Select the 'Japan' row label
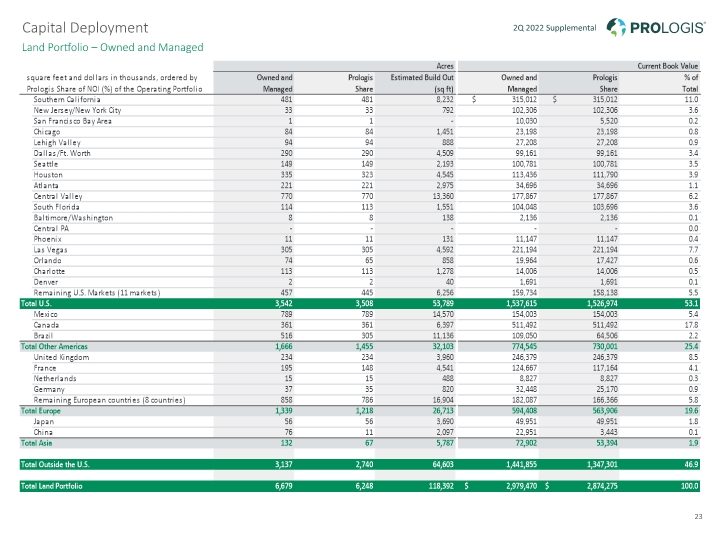The width and height of the screenshot is (720, 540). coord(44,422)
